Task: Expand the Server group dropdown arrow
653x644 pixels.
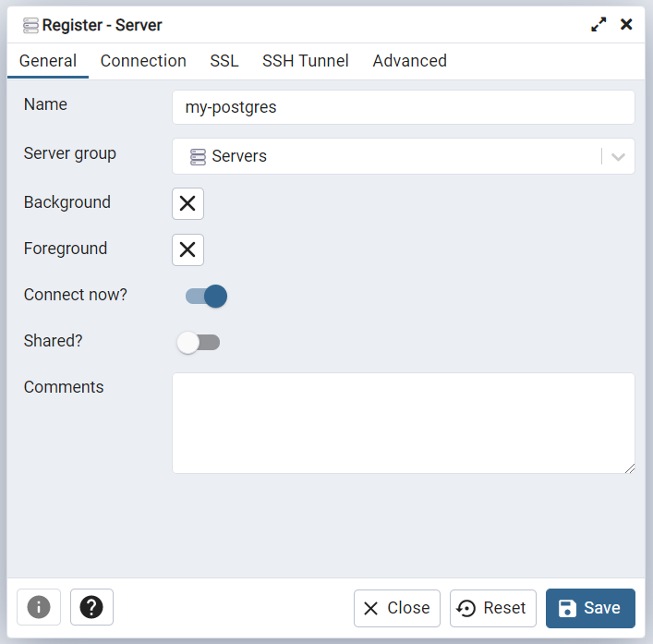Action: 619,157
